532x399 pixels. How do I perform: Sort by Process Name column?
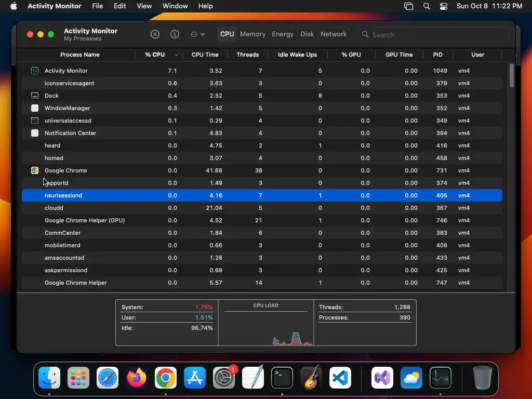79,55
